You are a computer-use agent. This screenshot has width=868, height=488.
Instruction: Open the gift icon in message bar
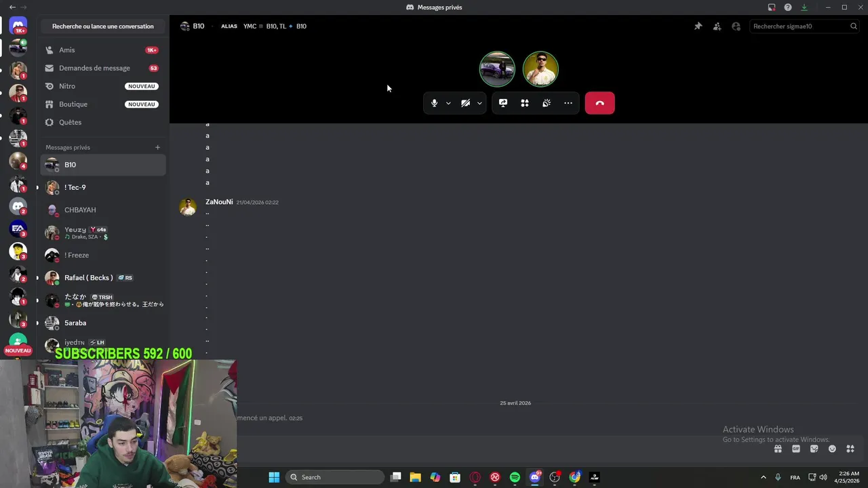pyautogui.click(x=778, y=449)
